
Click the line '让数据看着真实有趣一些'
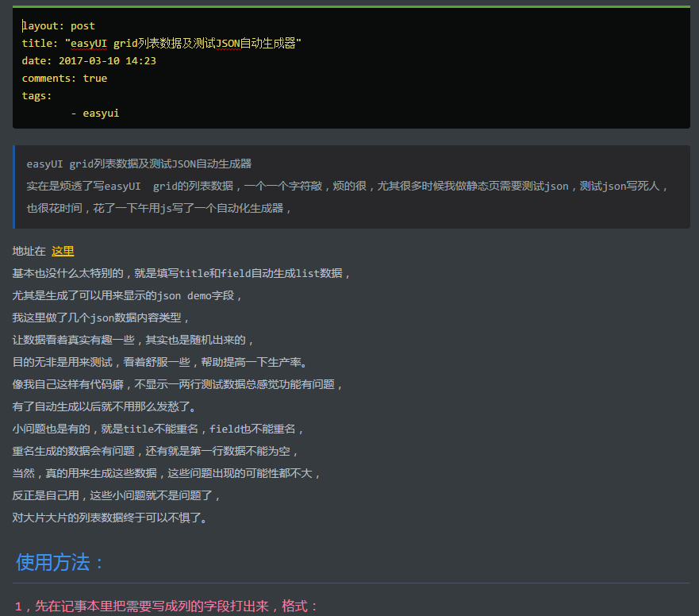[x=133, y=340]
